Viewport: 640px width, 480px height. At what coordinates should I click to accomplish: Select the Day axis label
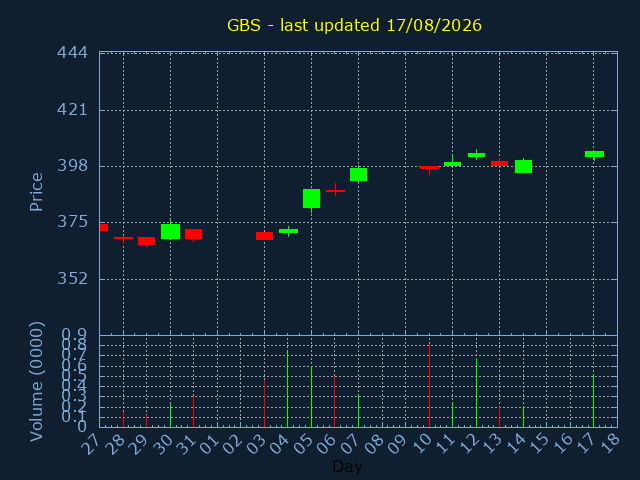click(x=347, y=466)
